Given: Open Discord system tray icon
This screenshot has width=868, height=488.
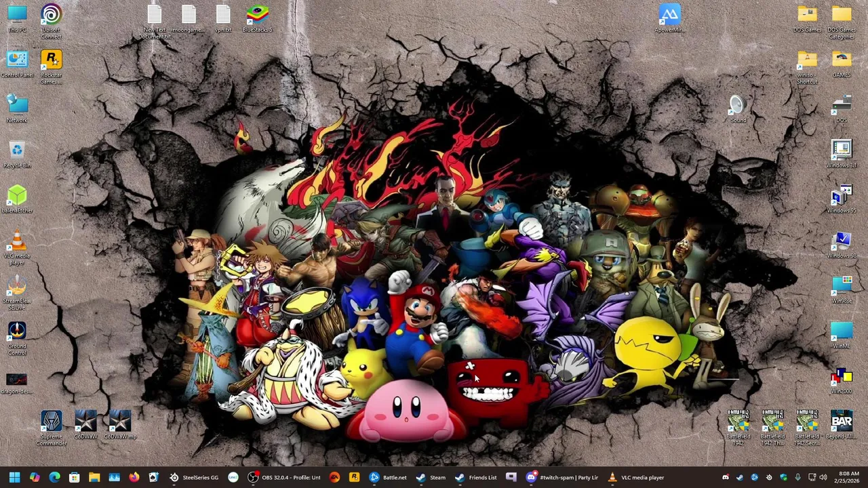Looking at the screenshot, I should tap(726, 477).
